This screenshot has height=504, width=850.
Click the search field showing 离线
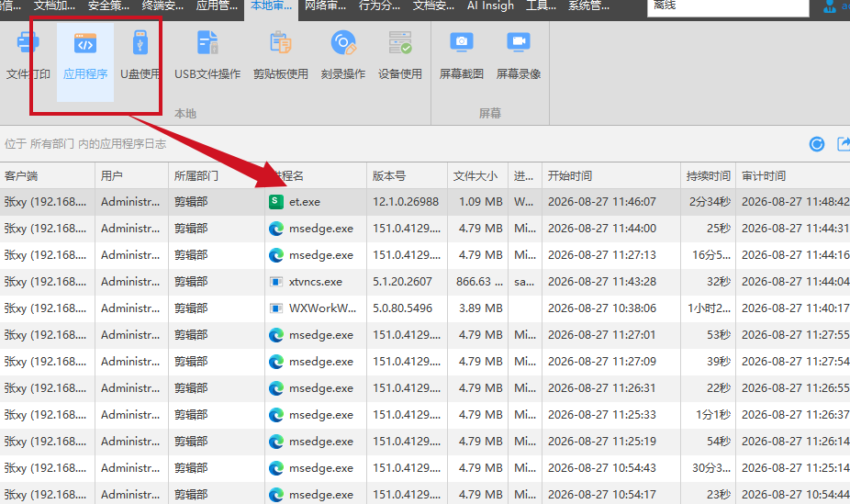coord(728,7)
